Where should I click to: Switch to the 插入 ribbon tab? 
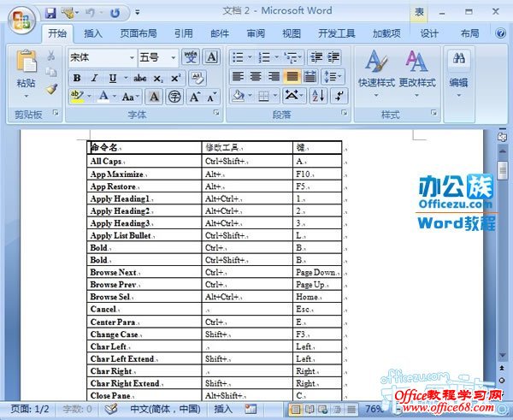93,33
